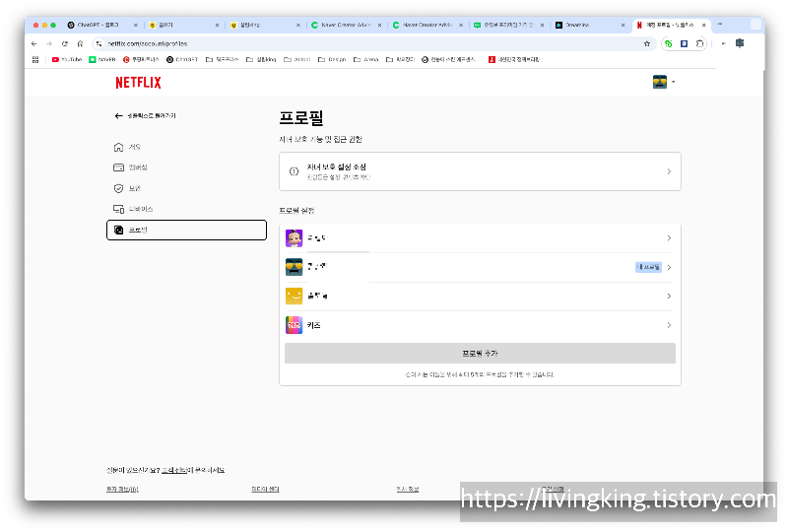The width and height of the screenshot is (788, 532).
Task: Open the 디바이스 devices section in sidebar
Action: 133,209
